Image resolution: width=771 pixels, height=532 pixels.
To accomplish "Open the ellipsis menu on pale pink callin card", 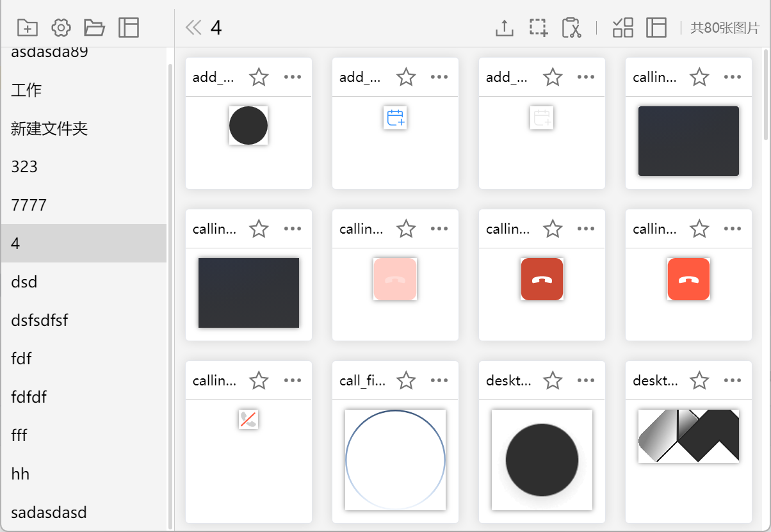I will point(439,229).
